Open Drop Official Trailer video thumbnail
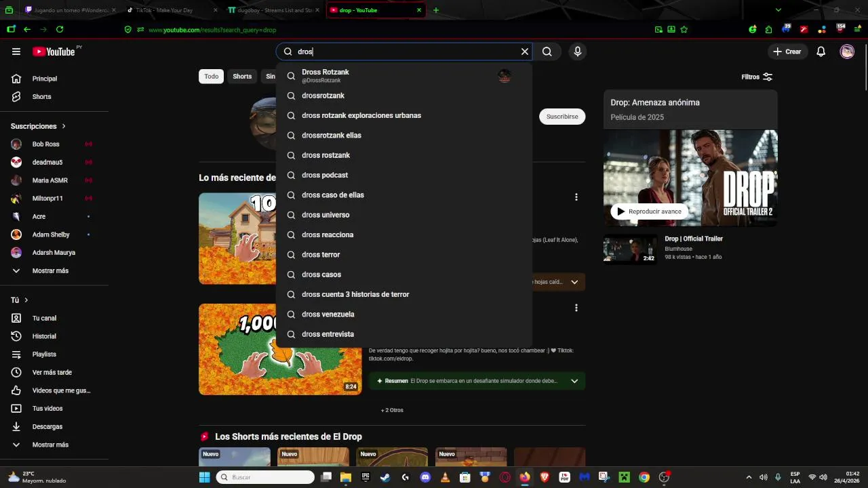 tap(630, 249)
